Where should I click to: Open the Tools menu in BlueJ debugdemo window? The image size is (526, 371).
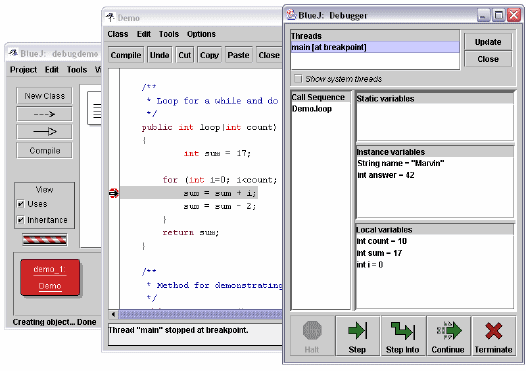pyautogui.click(x=77, y=70)
